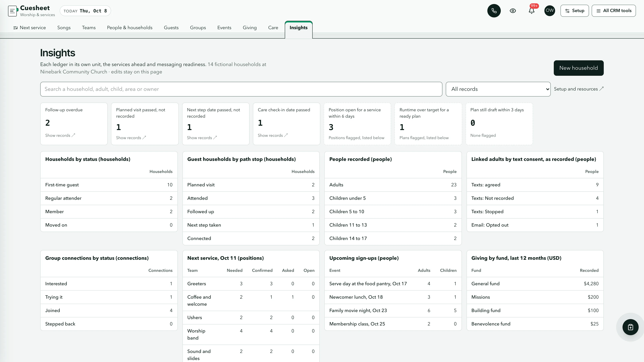The height and width of the screenshot is (362, 644).
Task: Click the Family movie night, Oct 23 row
Action: coord(393,311)
